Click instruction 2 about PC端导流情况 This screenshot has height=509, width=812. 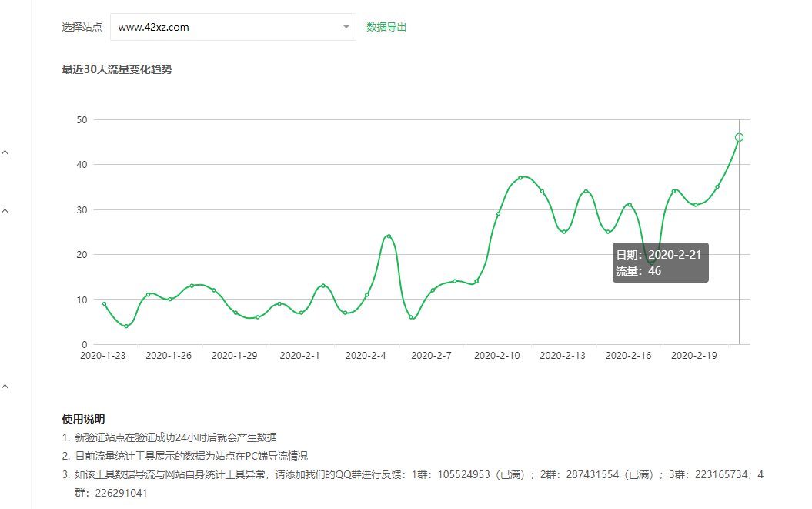(x=185, y=456)
